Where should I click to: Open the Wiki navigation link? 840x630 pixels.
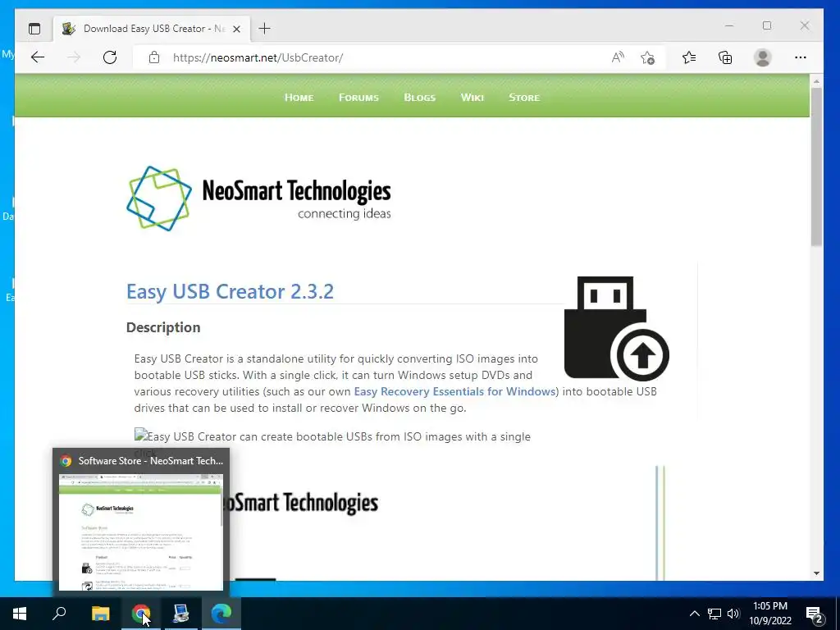click(x=472, y=98)
